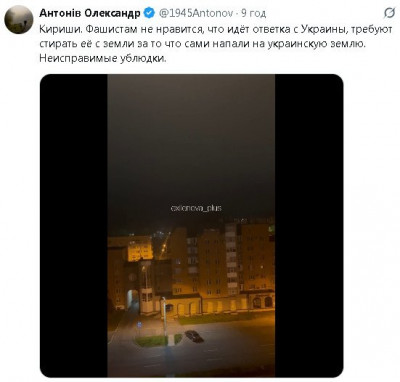Viewport: 400px width, 382px height.
Task: Open the circle-slash icon at tweet's top right
Action: coord(389,13)
